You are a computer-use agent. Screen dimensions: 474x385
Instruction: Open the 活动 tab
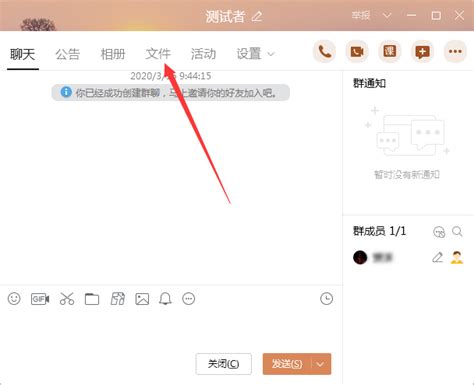tap(203, 54)
